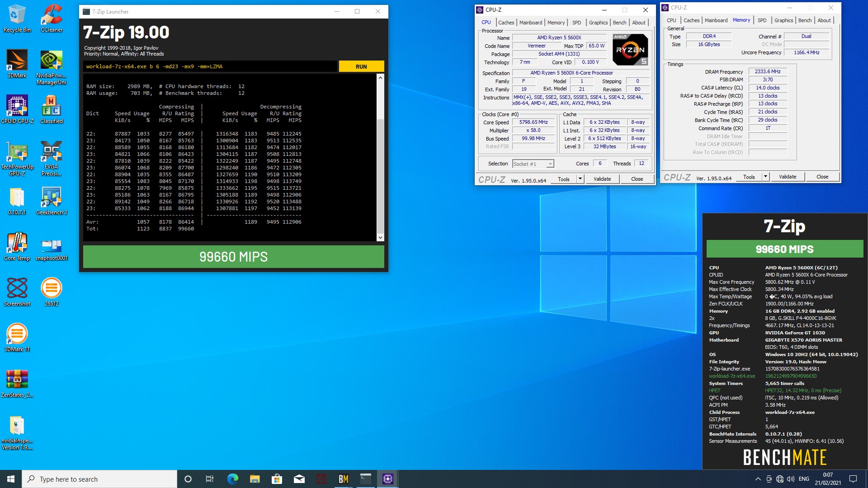
Task: Switch to the Caches tab in left CPU-Z
Action: click(506, 23)
